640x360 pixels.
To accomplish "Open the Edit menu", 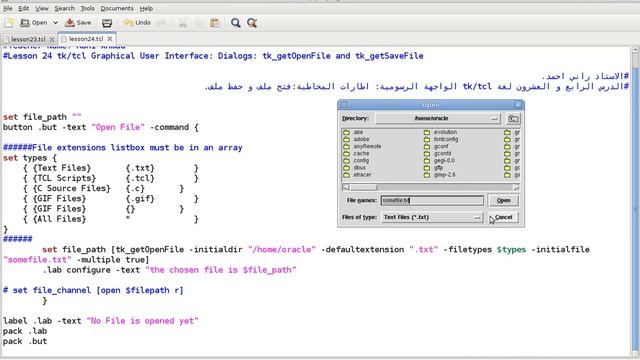I will tap(24, 8).
